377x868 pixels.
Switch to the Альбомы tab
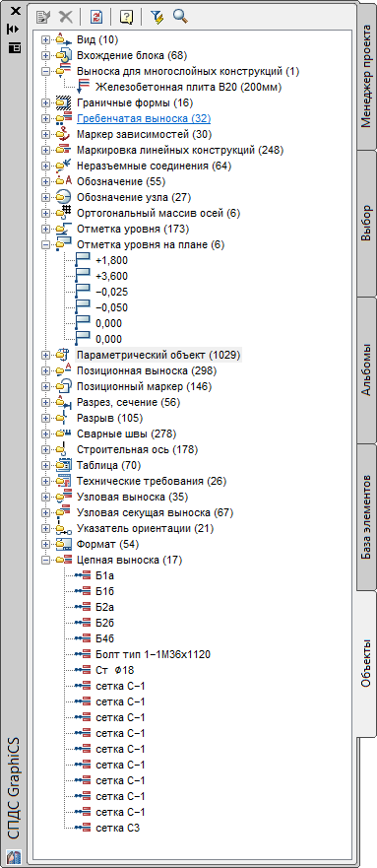pyautogui.click(x=366, y=369)
